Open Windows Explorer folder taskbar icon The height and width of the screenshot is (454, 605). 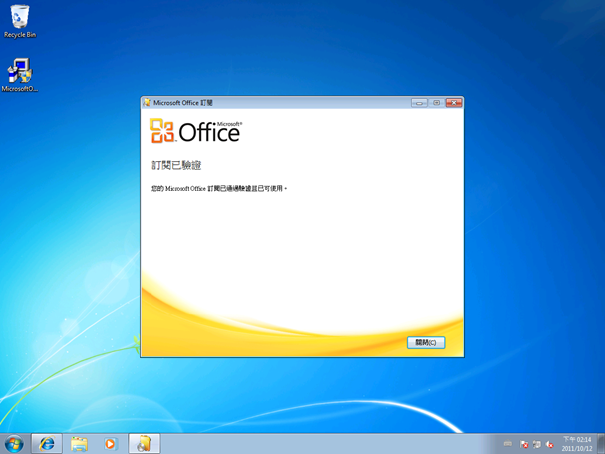[79, 444]
